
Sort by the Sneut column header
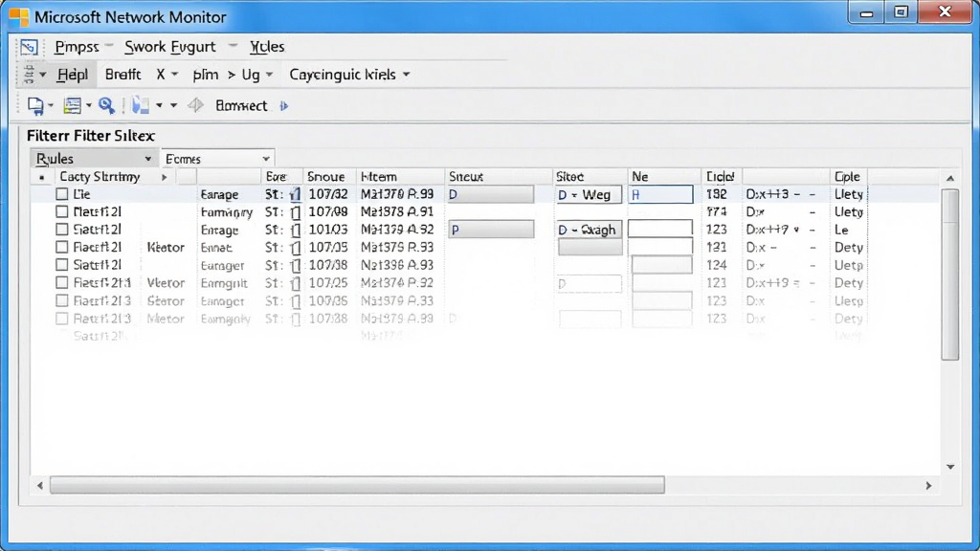(x=499, y=177)
